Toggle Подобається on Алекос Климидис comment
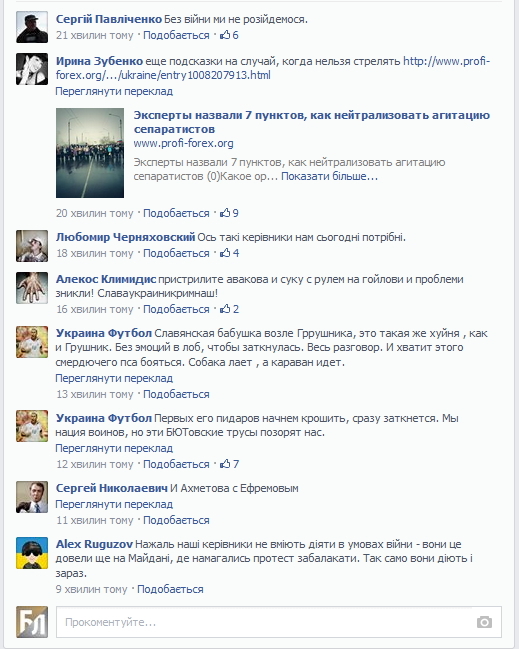 pos(176,309)
